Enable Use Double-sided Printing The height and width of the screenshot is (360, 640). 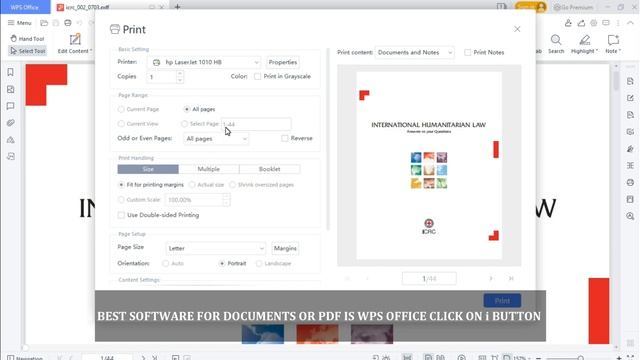(x=121, y=215)
